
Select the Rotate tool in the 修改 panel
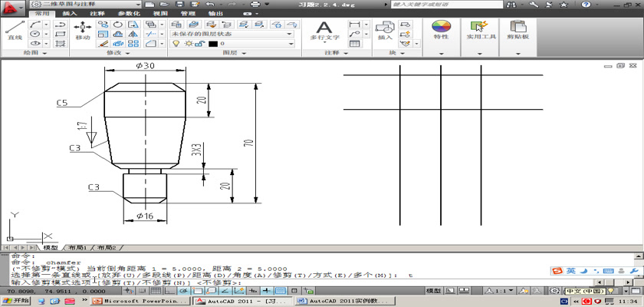118,25
